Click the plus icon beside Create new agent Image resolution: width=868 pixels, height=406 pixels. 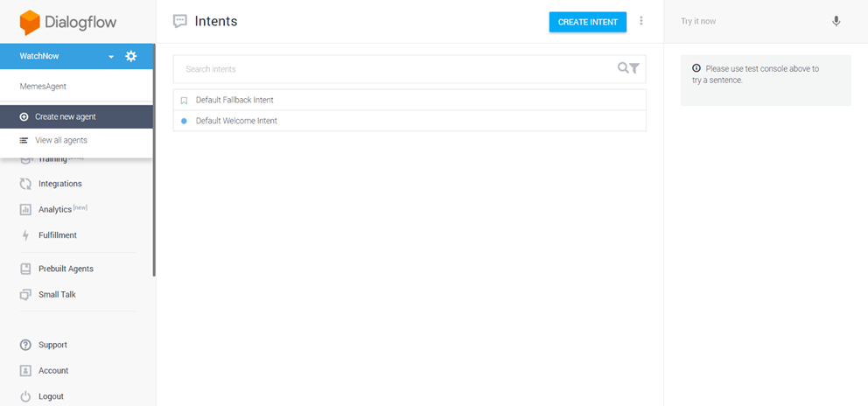[24, 117]
